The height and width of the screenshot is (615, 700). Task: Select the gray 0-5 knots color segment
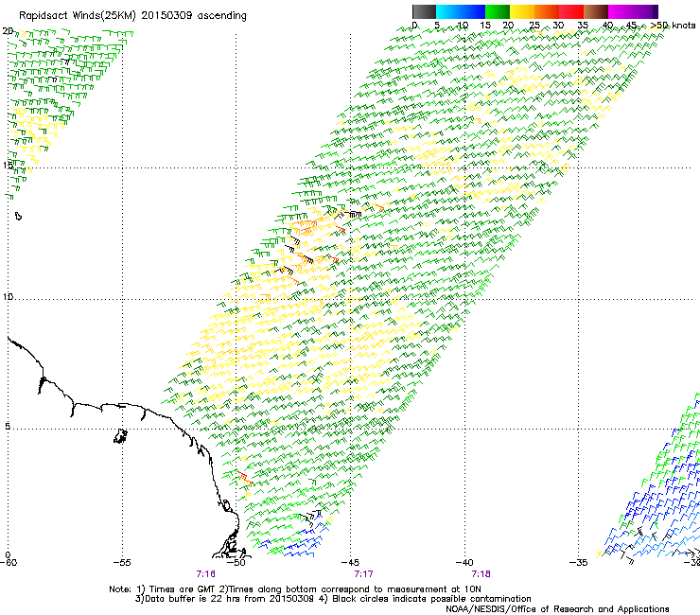424,11
